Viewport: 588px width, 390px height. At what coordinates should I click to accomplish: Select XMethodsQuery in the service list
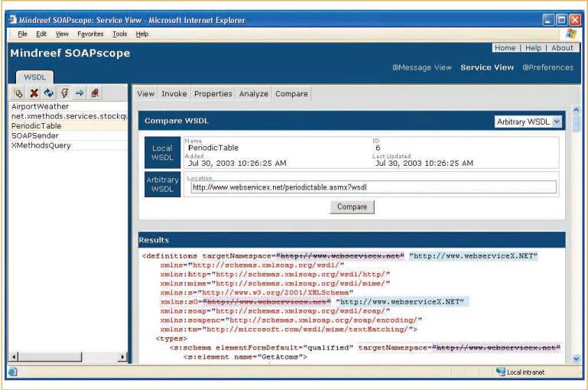(68, 145)
